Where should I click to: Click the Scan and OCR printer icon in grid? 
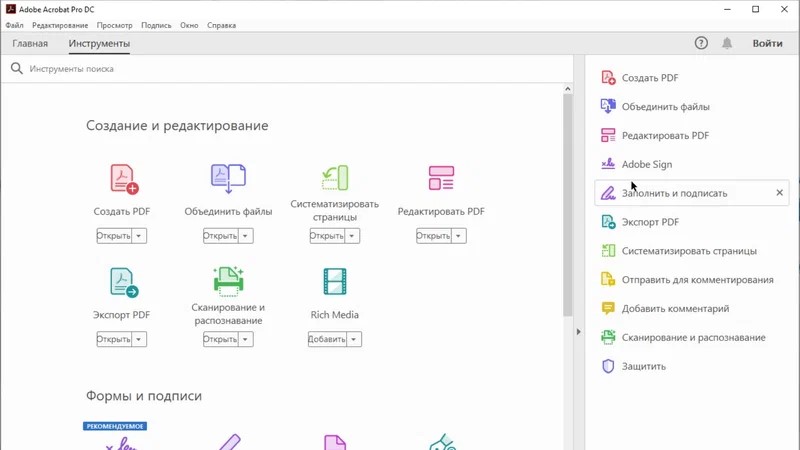click(x=228, y=281)
